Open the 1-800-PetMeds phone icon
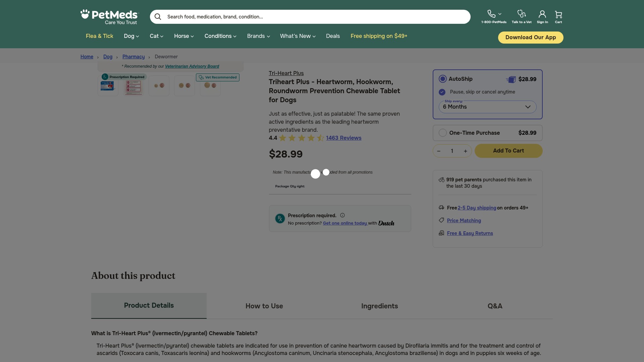644x362 pixels. [491, 14]
